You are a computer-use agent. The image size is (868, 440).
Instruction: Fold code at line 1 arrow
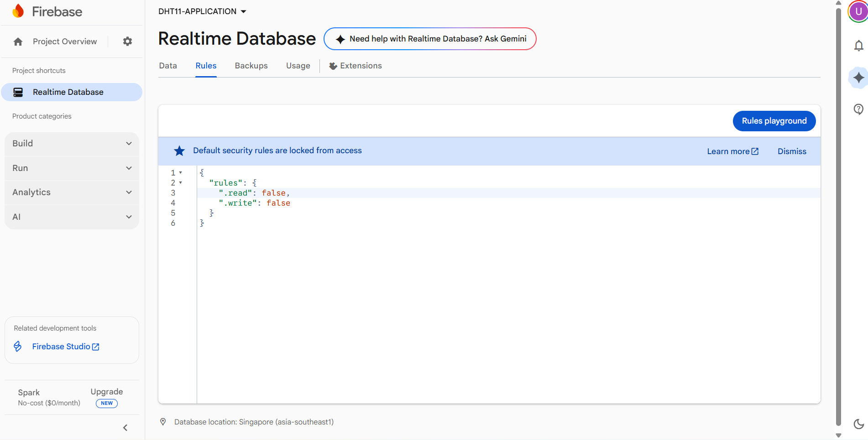tap(181, 173)
